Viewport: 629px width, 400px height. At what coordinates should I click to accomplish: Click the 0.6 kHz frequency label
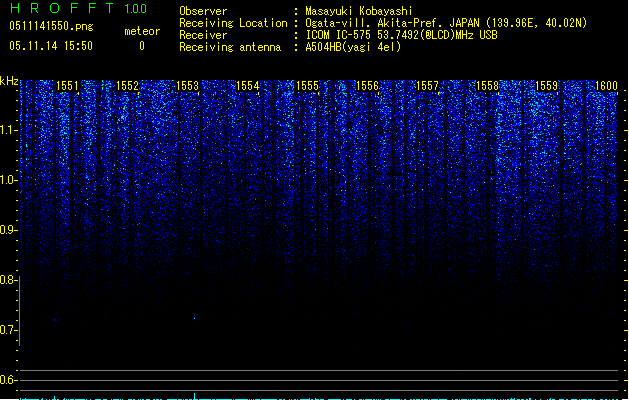pos(9,380)
